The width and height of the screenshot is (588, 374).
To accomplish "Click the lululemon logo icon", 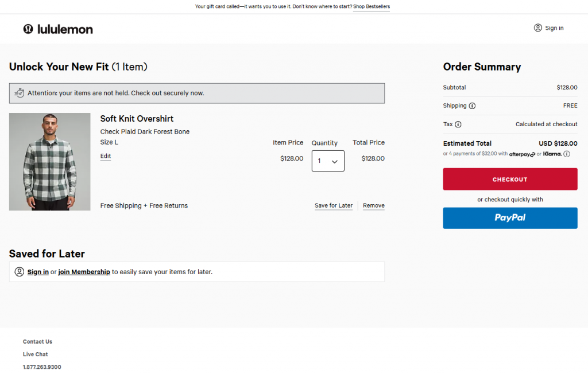I will pyautogui.click(x=28, y=29).
